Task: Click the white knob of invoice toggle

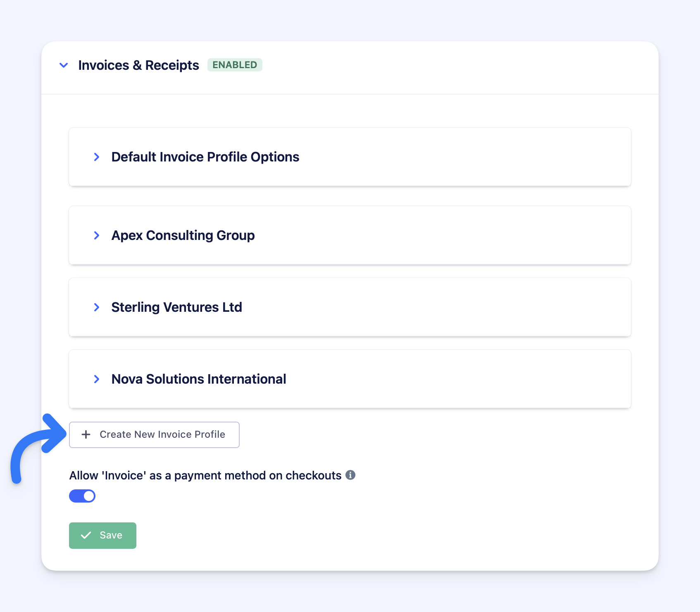Action: click(89, 496)
